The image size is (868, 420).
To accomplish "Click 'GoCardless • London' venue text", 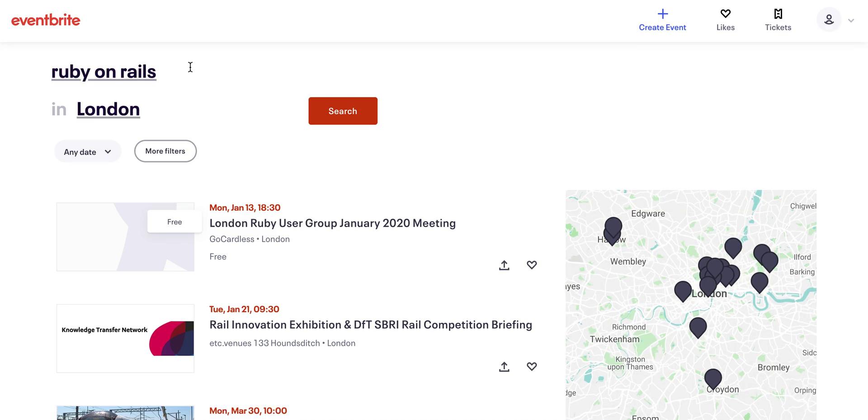I will coord(250,239).
